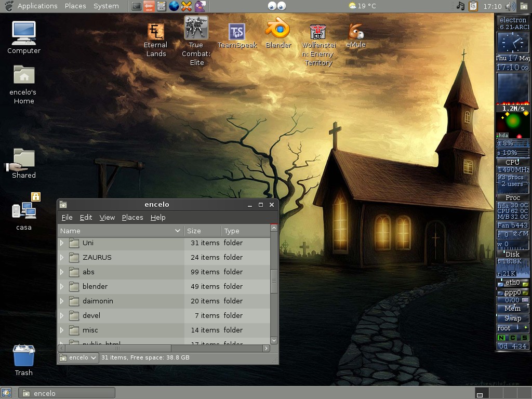Click the Mem meter in gkrellm
Image resolution: width=532 pixels, height=399 pixels.
(513, 309)
